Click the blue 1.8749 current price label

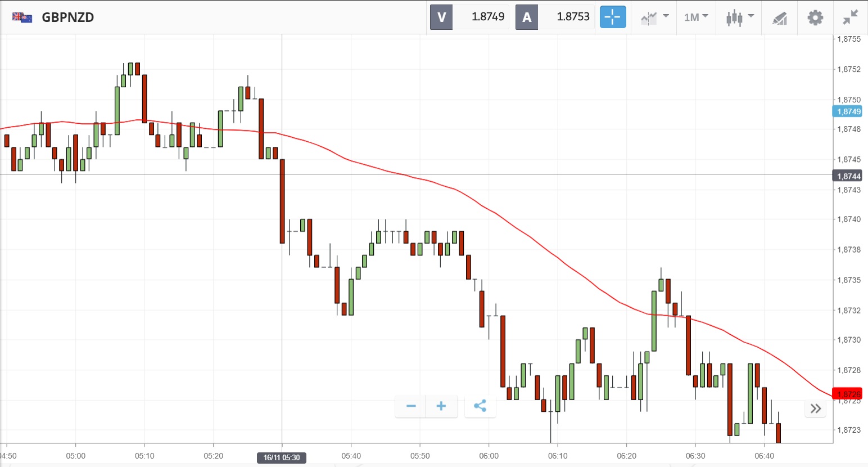click(848, 111)
